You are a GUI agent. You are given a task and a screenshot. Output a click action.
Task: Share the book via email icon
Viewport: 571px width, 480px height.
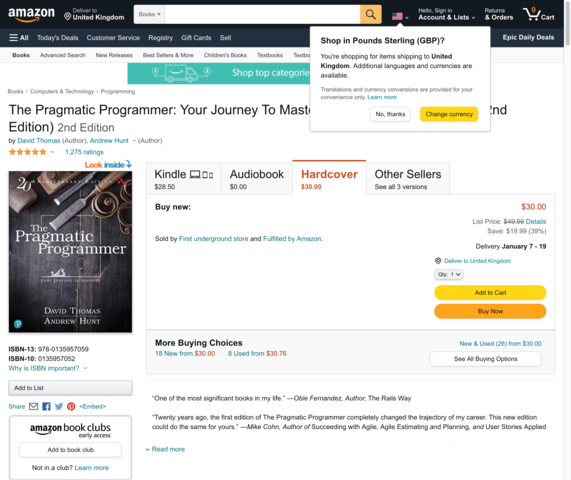[34, 406]
